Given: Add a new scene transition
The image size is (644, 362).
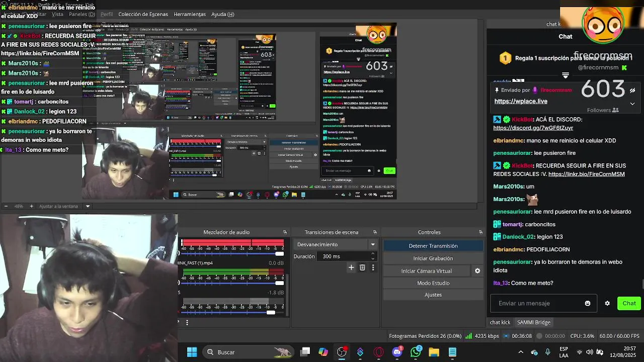Looking at the screenshot, I should pos(351,267).
